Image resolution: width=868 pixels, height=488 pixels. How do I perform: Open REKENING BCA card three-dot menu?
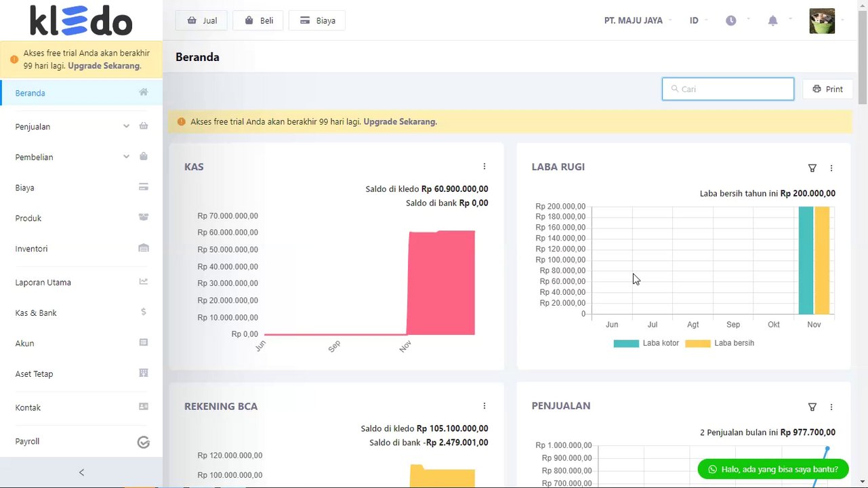[484, 406]
